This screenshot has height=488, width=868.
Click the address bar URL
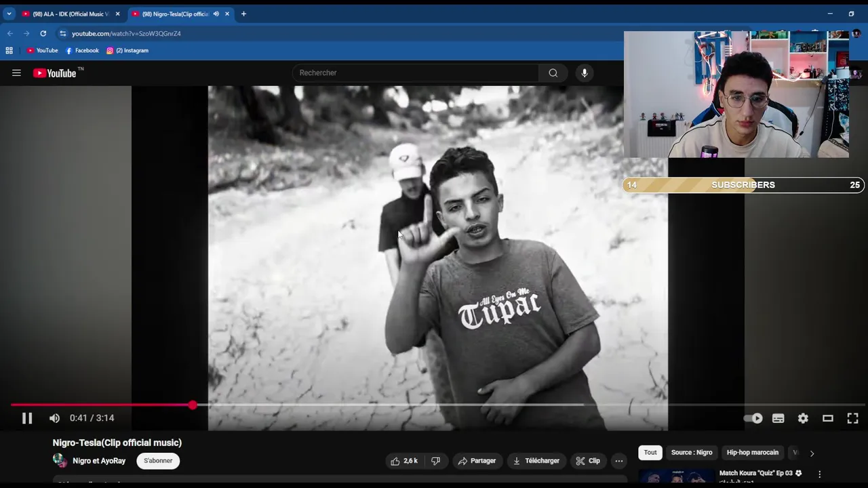(x=126, y=33)
